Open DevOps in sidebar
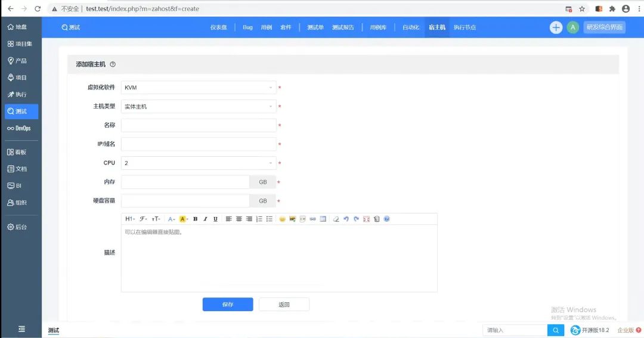644x338 pixels. point(19,128)
